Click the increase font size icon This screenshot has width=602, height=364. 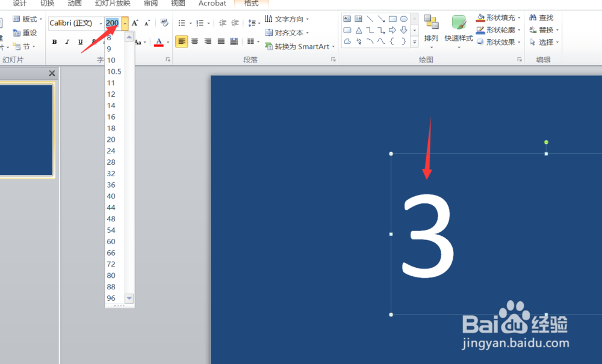point(135,23)
